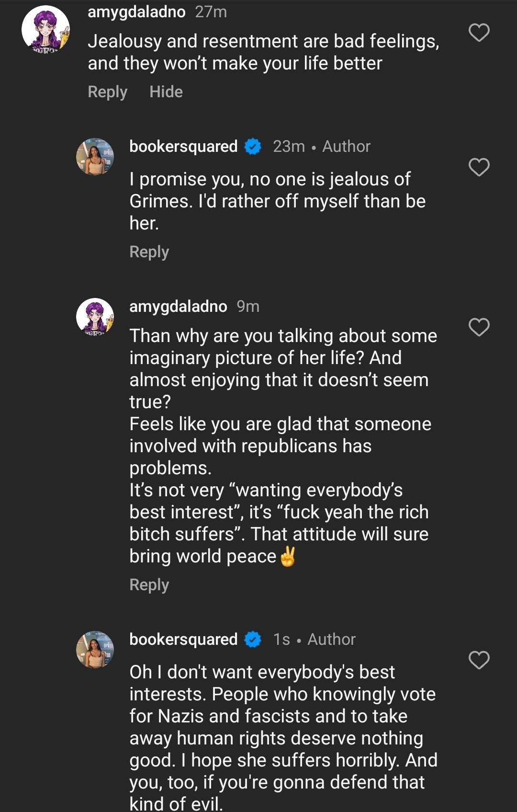517x812 pixels.
Task: Like bookersquared's reply about Grimes
Action: [479, 167]
